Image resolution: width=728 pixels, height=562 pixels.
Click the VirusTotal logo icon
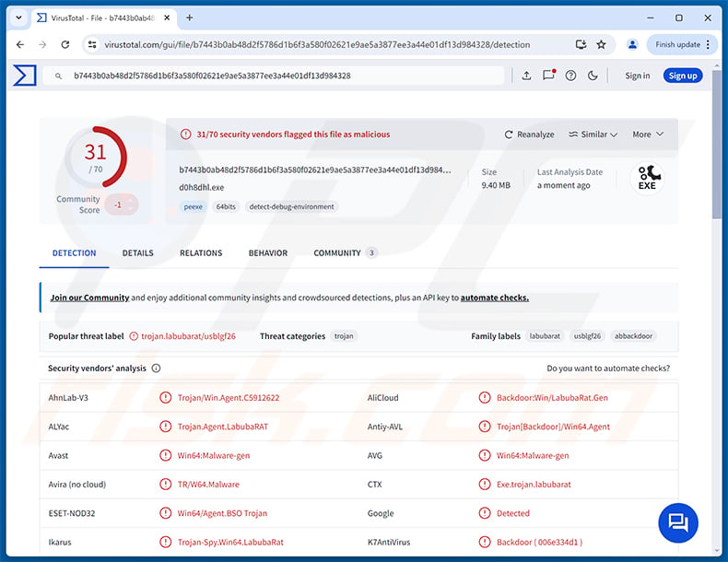25,76
